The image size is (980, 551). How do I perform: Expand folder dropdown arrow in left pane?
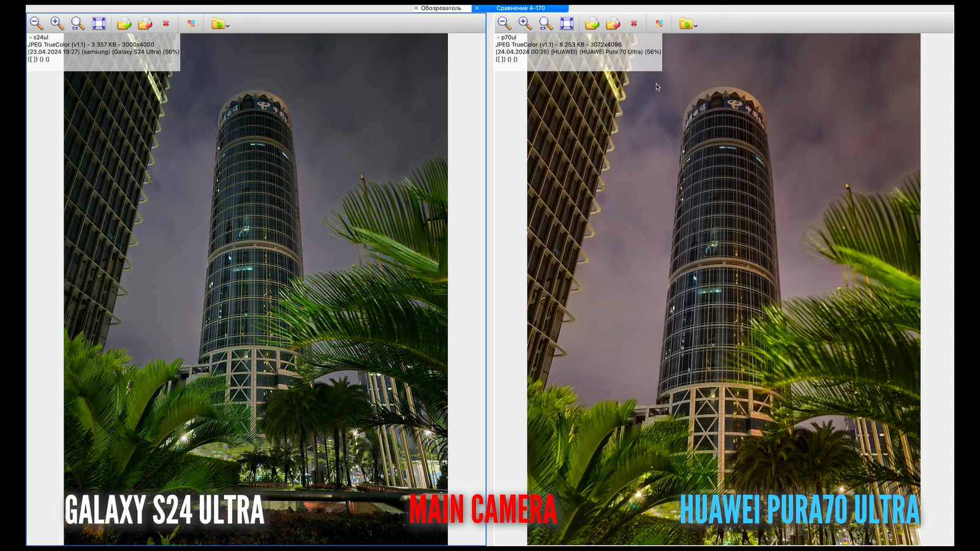[x=228, y=26]
